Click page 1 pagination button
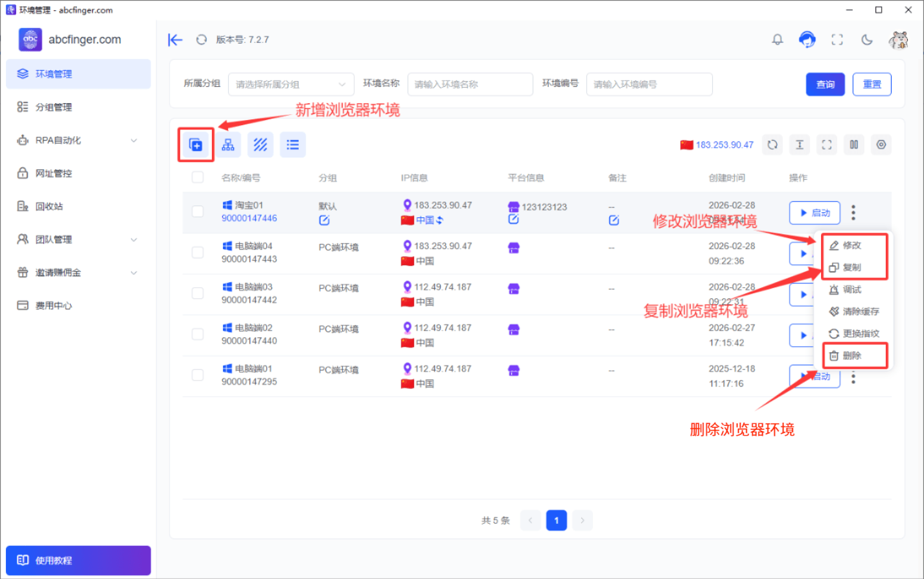Screen dimensions: 924x579 557,520
